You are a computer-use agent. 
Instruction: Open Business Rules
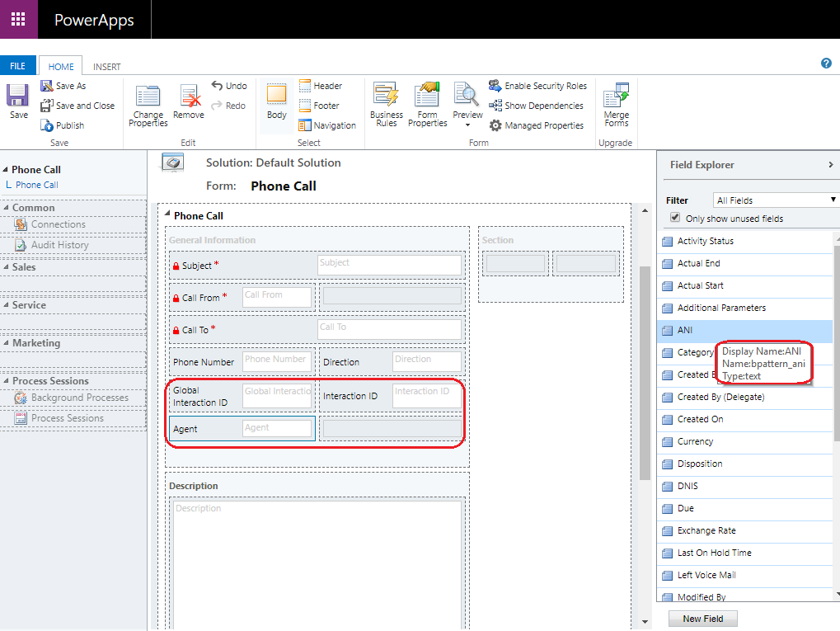(x=387, y=105)
